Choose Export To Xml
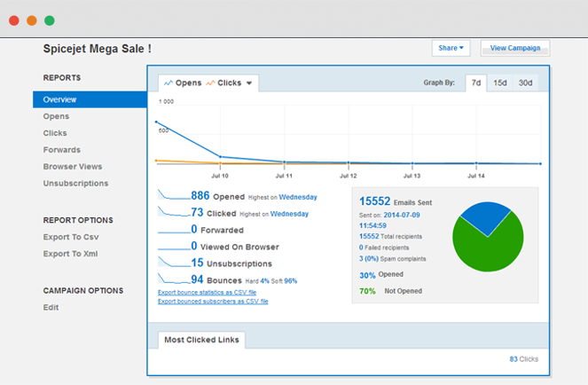Screen dimensions: 588x385 pyautogui.click(x=70, y=254)
